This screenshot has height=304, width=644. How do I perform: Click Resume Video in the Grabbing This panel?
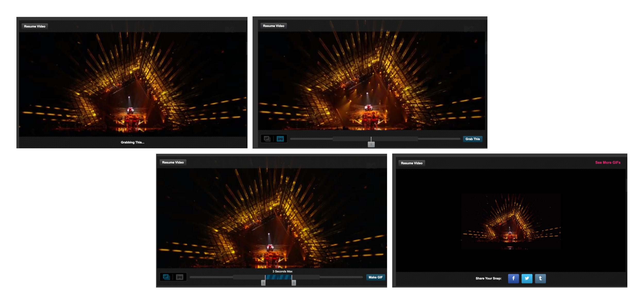(35, 26)
